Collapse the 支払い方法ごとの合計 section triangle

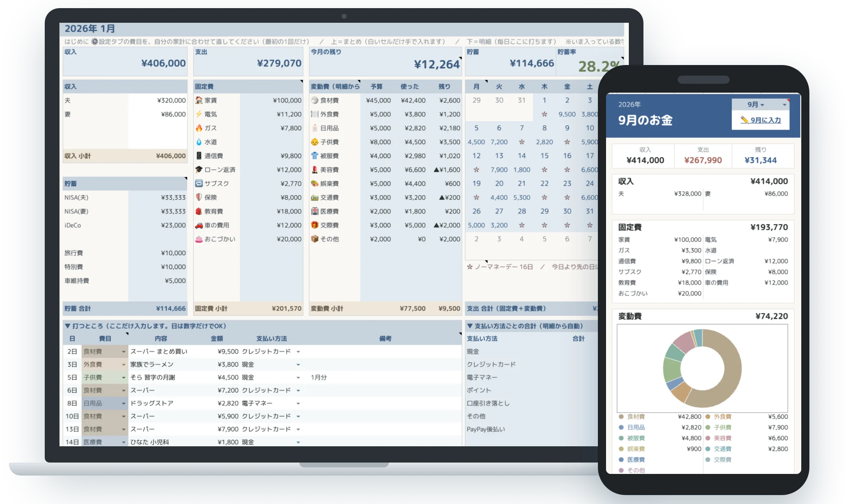pos(470,326)
